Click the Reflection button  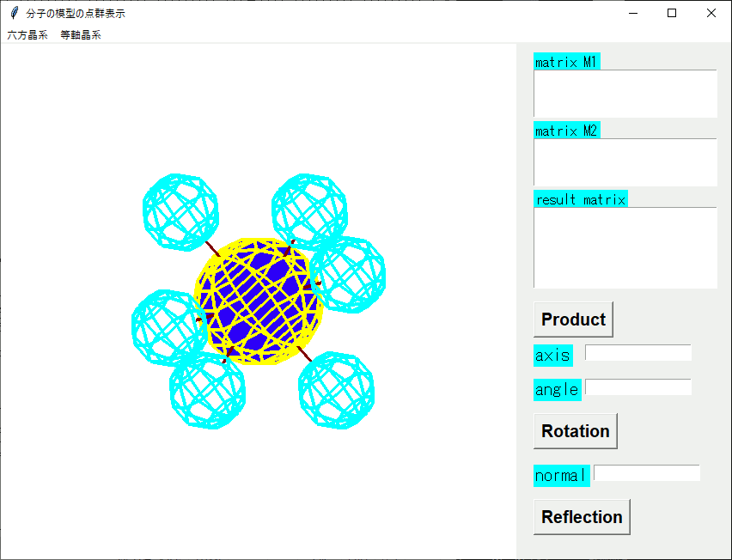[582, 516]
